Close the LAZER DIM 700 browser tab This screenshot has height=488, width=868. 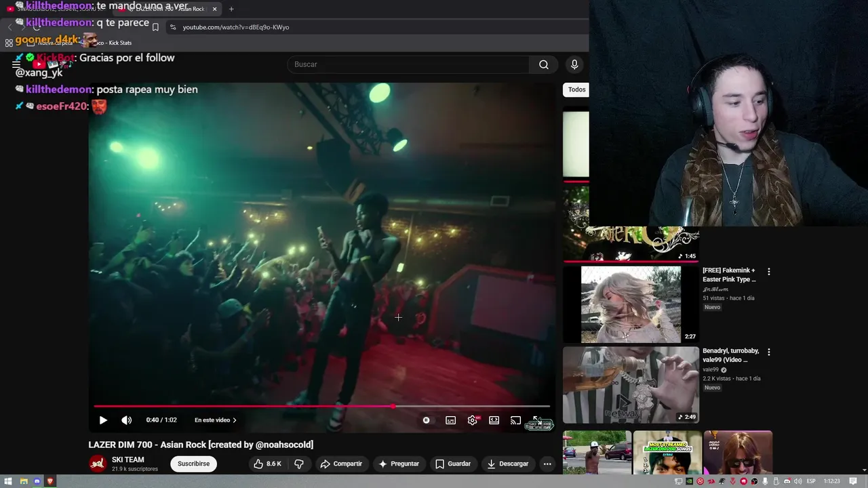coord(214,9)
